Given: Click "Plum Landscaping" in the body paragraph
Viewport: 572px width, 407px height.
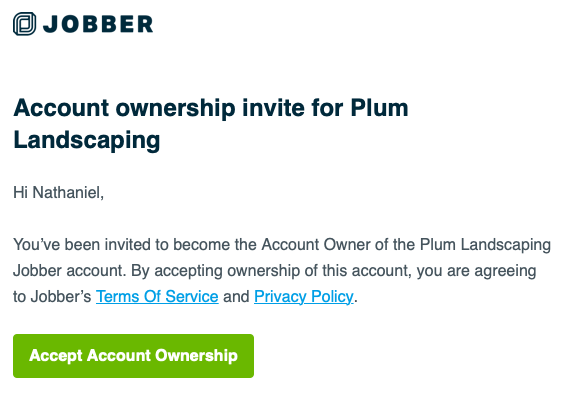Looking at the screenshot, I should [485, 245].
